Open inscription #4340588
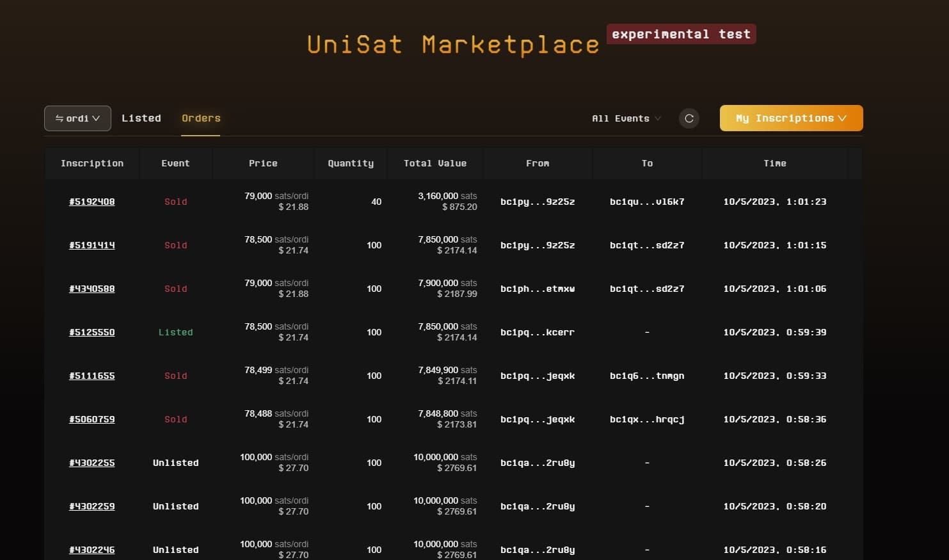The height and width of the screenshot is (560, 949). pyautogui.click(x=92, y=289)
